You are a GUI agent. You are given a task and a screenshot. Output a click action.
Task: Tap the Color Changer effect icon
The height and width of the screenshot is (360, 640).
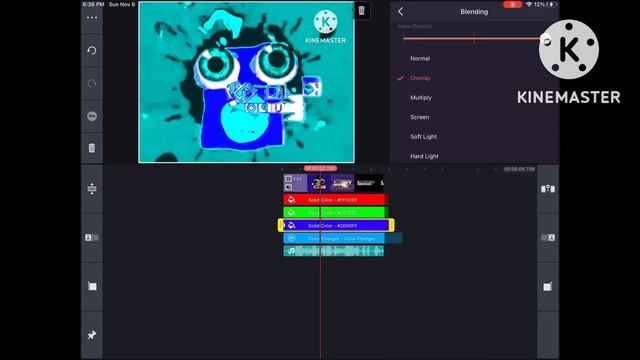(x=291, y=238)
